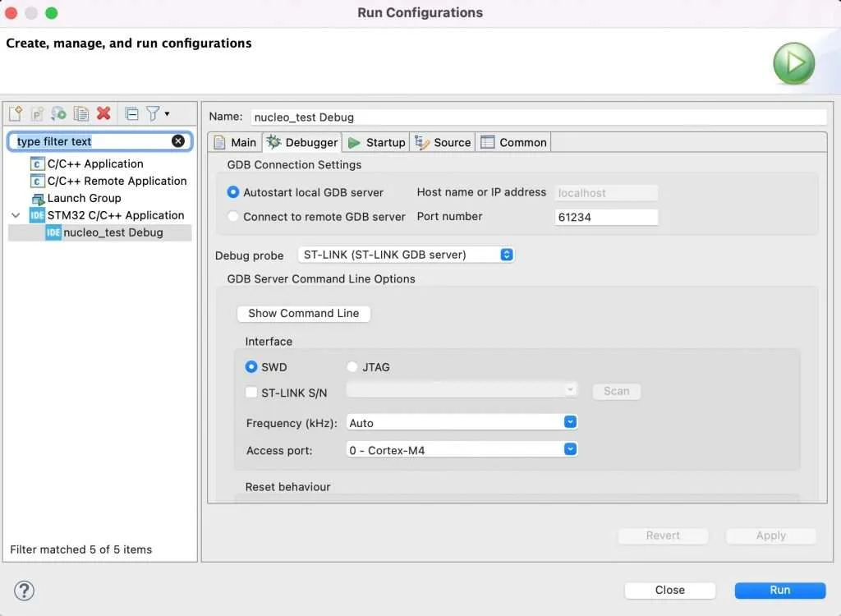Viewport: 841px width, 616px height.
Task: Open the help assistant
Action: [x=25, y=591]
